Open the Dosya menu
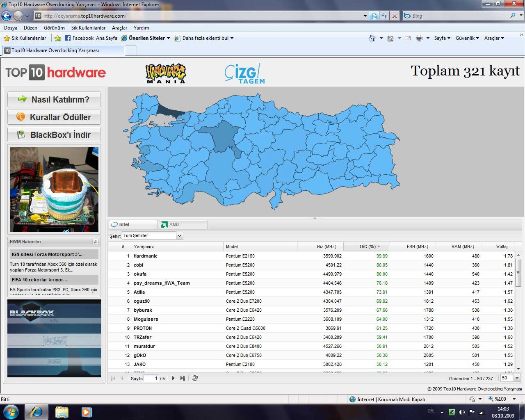 coord(11,28)
